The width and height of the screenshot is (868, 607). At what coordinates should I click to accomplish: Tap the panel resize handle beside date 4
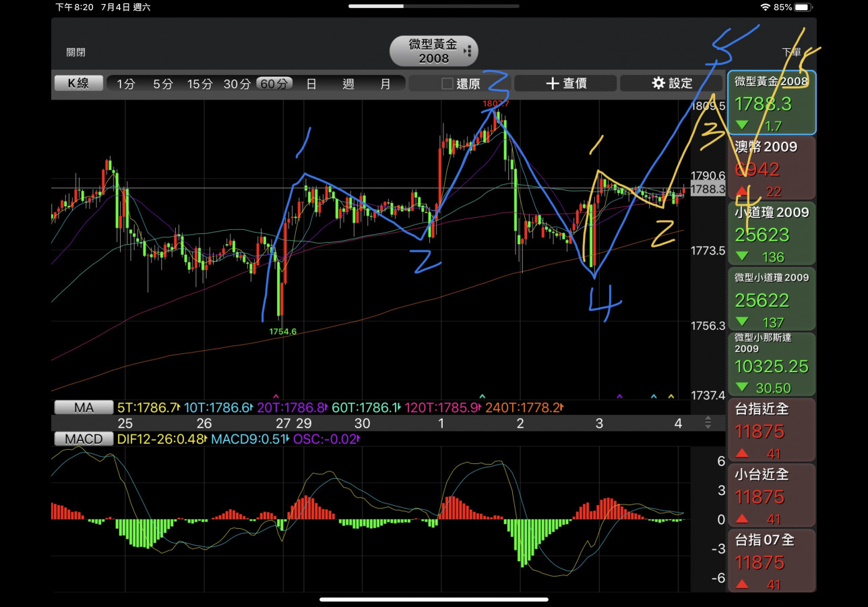click(x=708, y=422)
